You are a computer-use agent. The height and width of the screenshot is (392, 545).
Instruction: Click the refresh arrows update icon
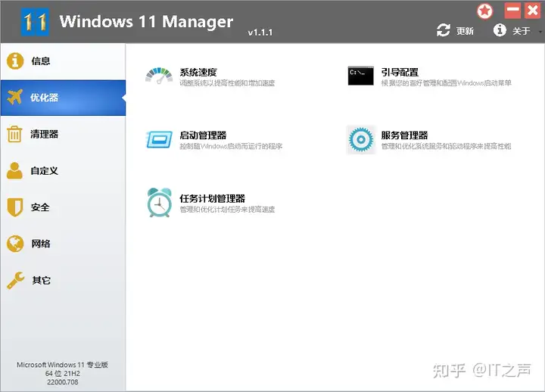click(x=443, y=30)
